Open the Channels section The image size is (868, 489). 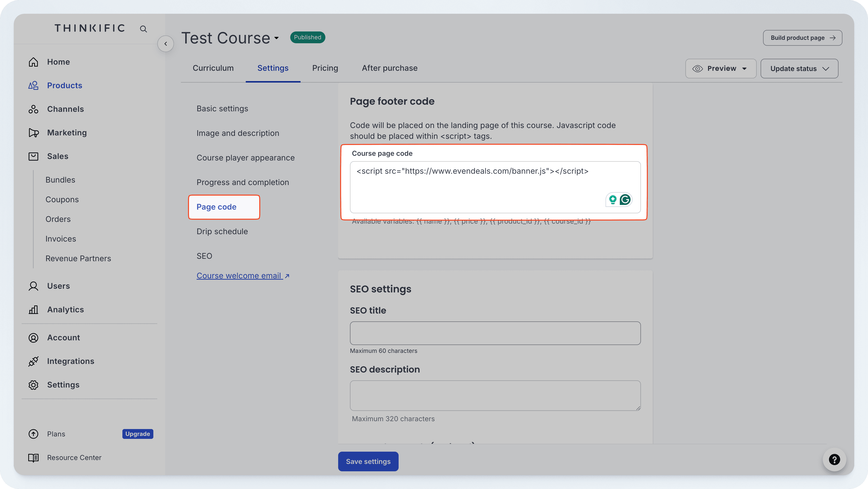pyautogui.click(x=65, y=109)
